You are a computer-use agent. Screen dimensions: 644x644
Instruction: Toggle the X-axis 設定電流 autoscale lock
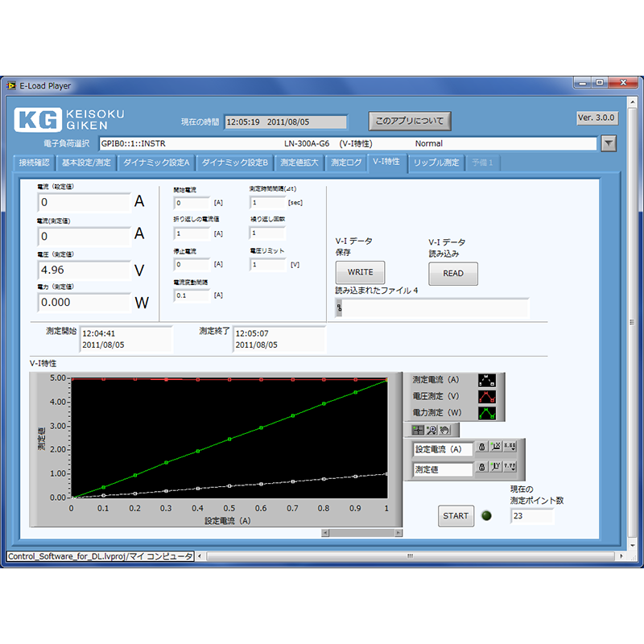(x=482, y=448)
